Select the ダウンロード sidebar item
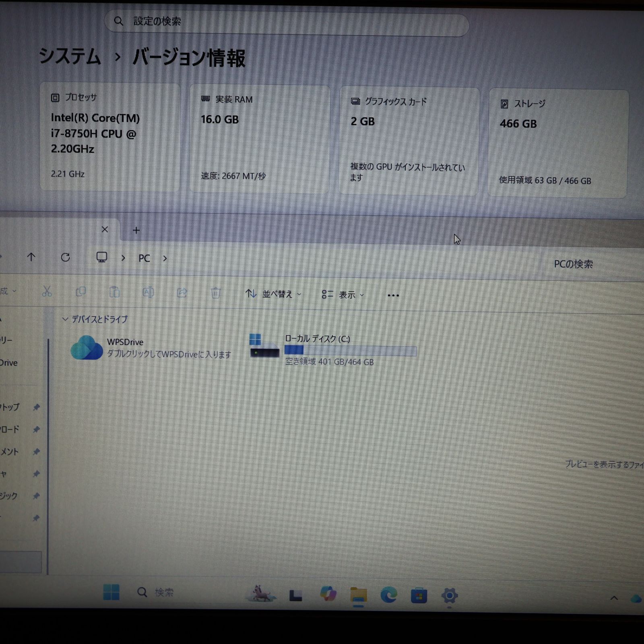This screenshot has width=644, height=644. pyautogui.click(x=10, y=429)
